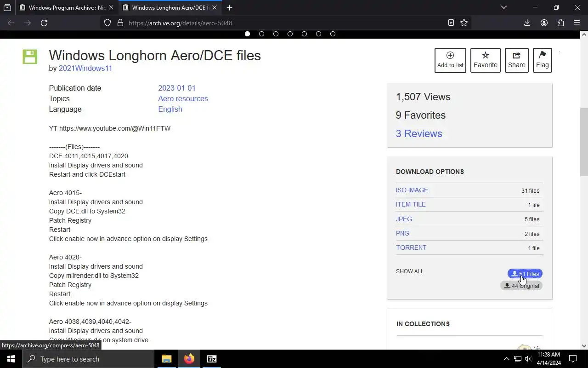The width and height of the screenshot is (588, 368).
Task: Flag this item
Action: (x=542, y=60)
